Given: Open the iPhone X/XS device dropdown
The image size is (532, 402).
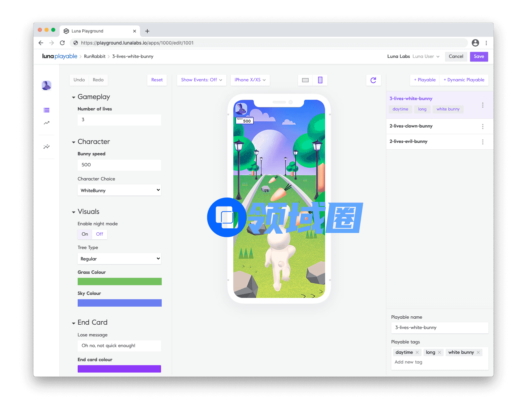Looking at the screenshot, I should [250, 80].
